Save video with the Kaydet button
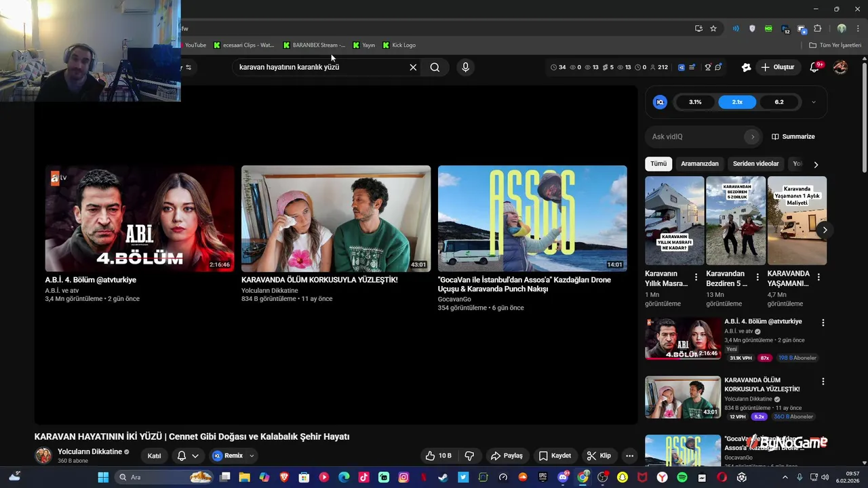 555,455
